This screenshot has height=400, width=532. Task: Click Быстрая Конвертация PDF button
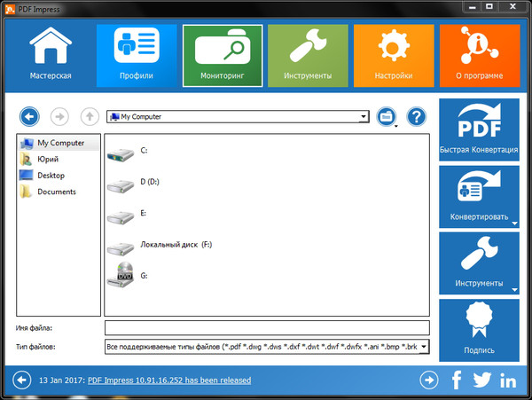point(479,129)
